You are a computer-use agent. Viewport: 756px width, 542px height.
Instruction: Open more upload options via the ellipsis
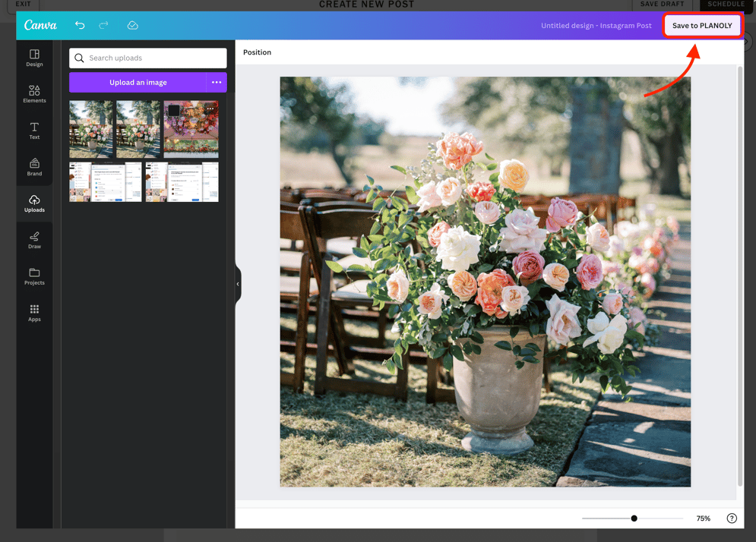coord(217,82)
